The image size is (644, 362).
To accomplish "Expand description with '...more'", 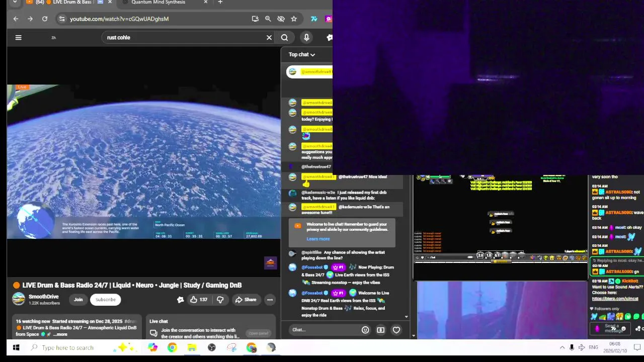I will point(60,334).
